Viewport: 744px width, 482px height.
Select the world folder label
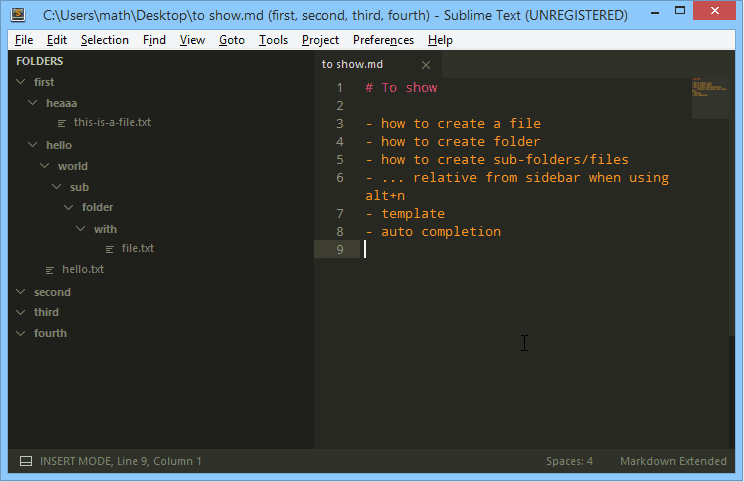coord(73,166)
